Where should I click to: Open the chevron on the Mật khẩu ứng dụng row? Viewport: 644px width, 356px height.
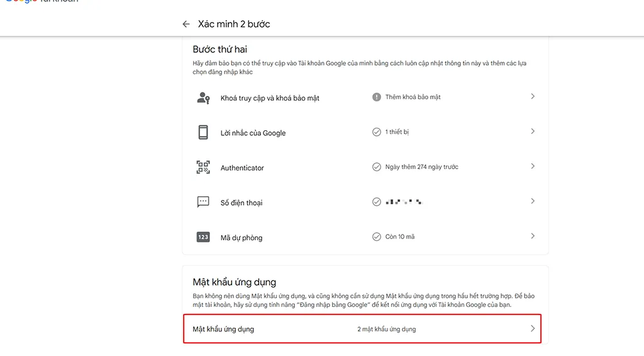533,328
